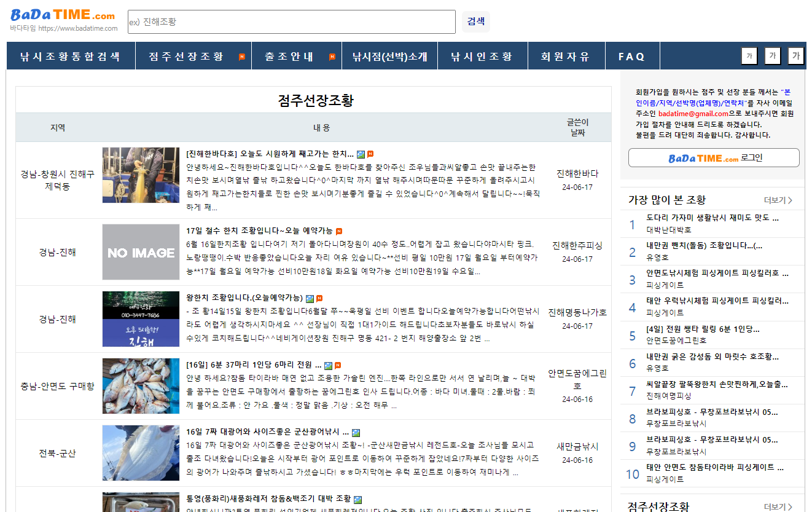Open post [16일] 6분 37마리 1인당 6마리 전원
Screen dimensions: 812x512
[x=254, y=365]
